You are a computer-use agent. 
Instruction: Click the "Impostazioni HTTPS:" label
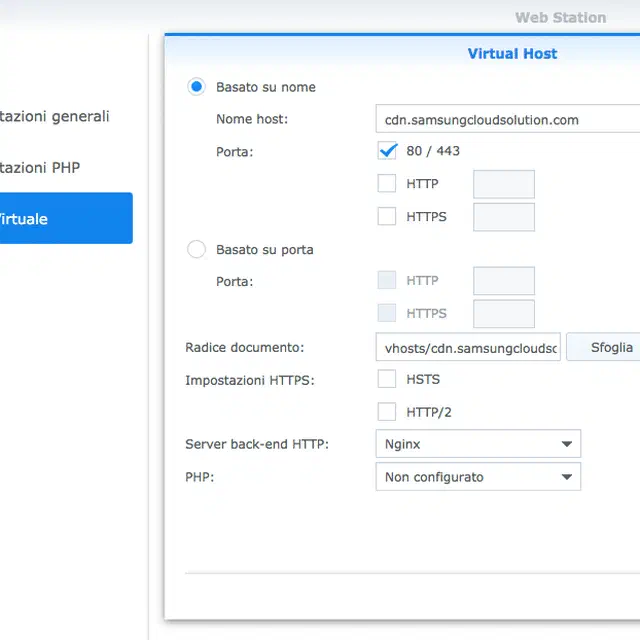pyautogui.click(x=250, y=380)
